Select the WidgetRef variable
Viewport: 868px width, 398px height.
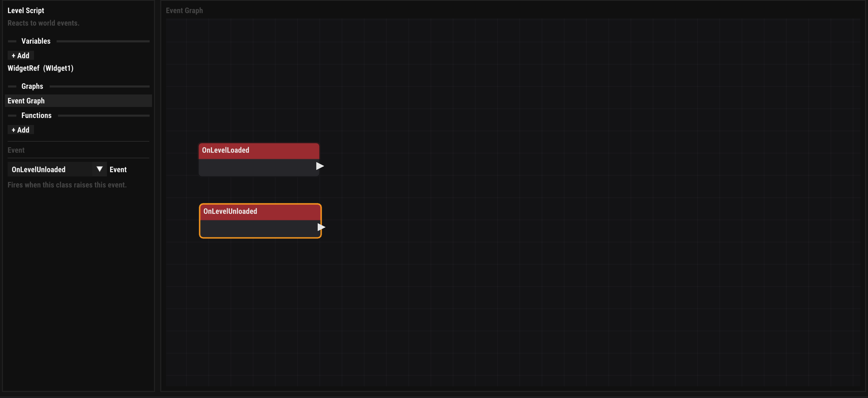pyautogui.click(x=41, y=68)
